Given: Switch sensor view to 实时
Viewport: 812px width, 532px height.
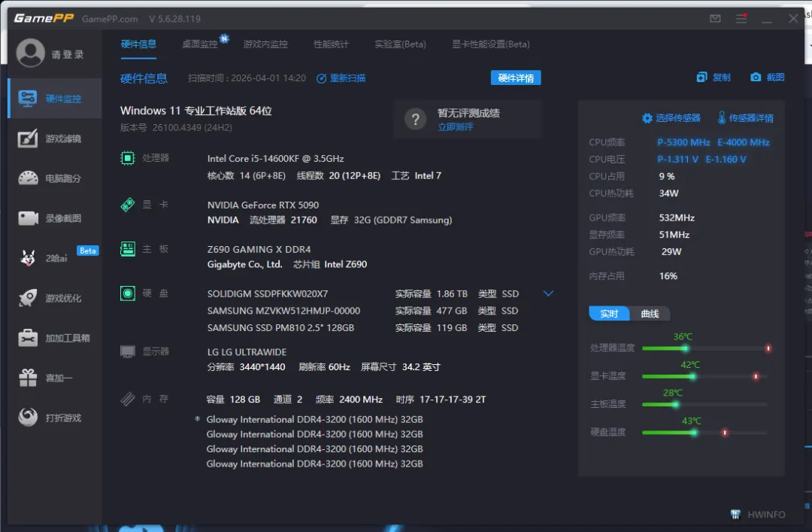Looking at the screenshot, I should 609,314.
